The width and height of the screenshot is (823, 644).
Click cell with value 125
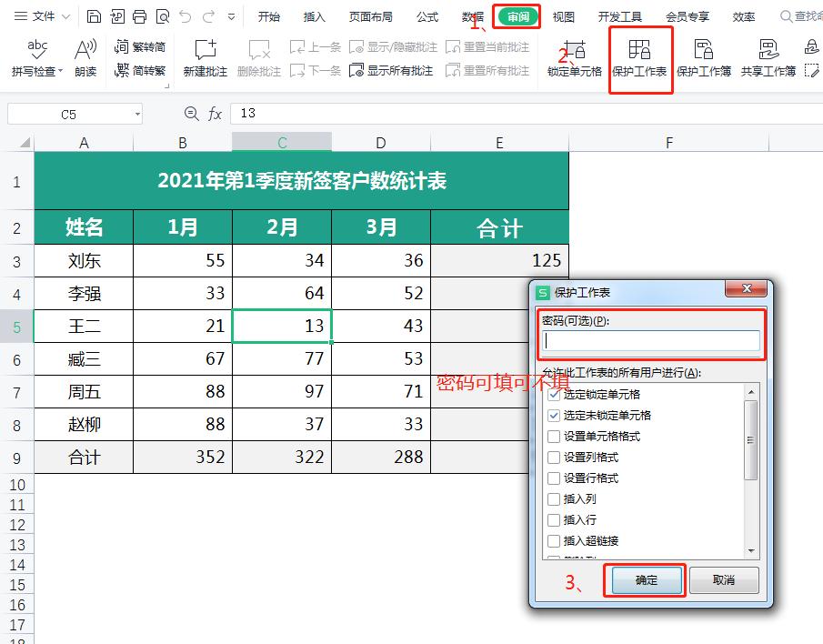click(499, 260)
